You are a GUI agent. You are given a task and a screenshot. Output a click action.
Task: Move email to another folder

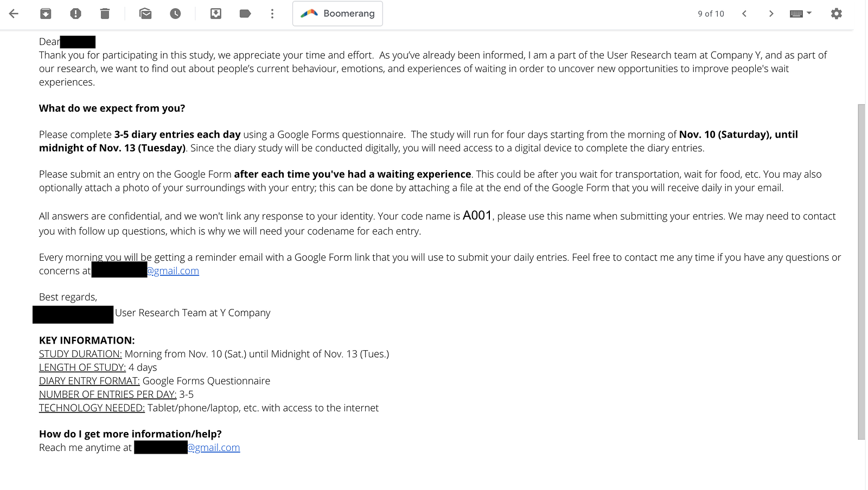[216, 14]
